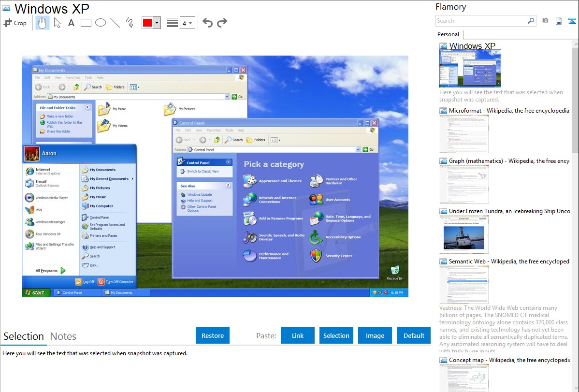Activate the hand pan tool
579x392 pixels.
pyautogui.click(x=42, y=23)
